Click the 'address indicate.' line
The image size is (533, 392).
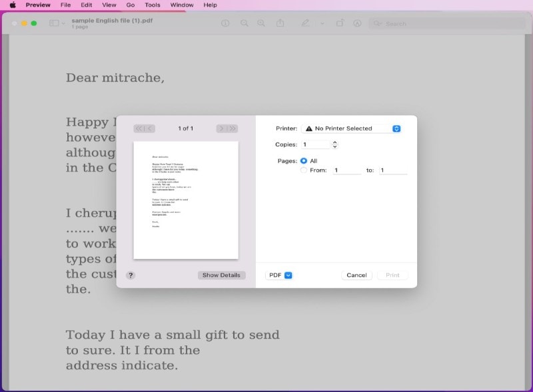pos(122,365)
